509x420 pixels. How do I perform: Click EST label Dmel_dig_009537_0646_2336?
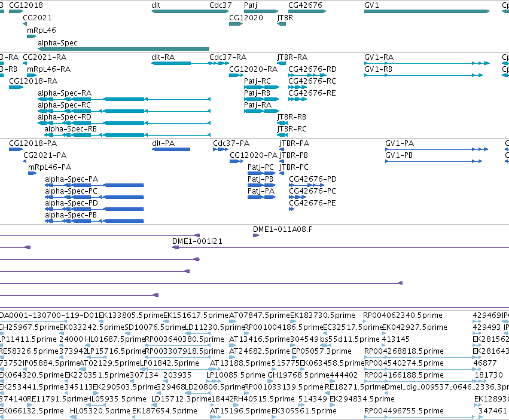point(447,387)
